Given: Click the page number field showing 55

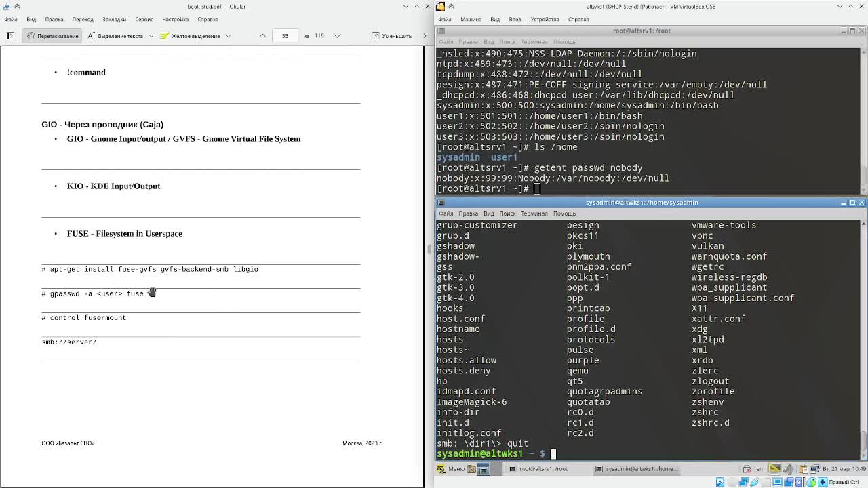Looking at the screenshot, I should pyautogui.click(x=285, y=35).
